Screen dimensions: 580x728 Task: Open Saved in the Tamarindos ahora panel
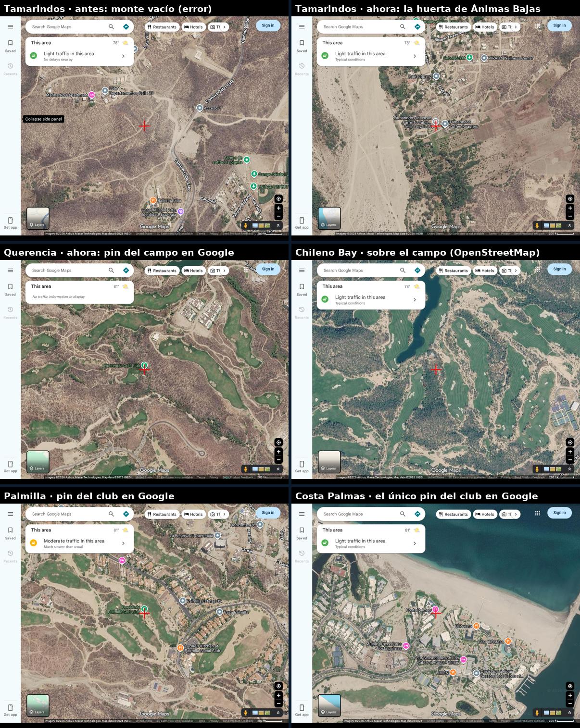tap(302, 46)
